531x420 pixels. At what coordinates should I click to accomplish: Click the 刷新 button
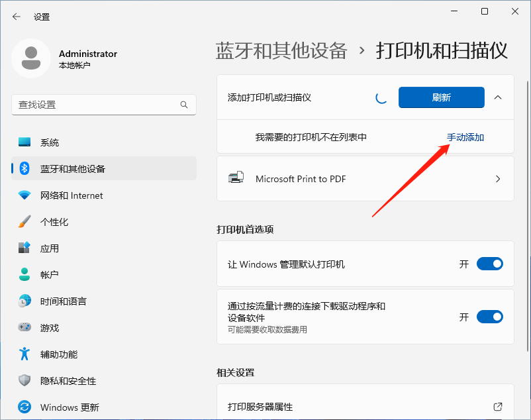(440, 97)
